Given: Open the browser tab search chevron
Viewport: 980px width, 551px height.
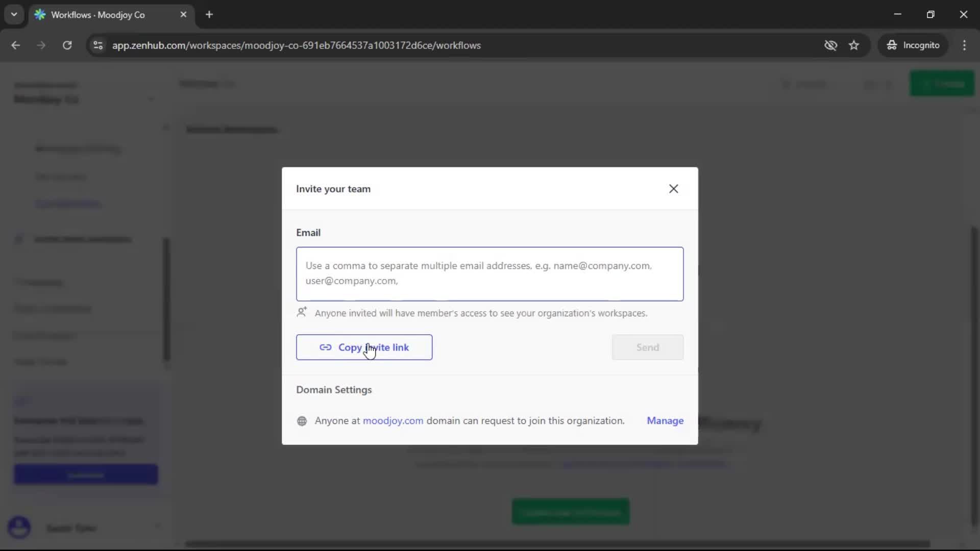Looking at the screenshot, I should point(14,14).
